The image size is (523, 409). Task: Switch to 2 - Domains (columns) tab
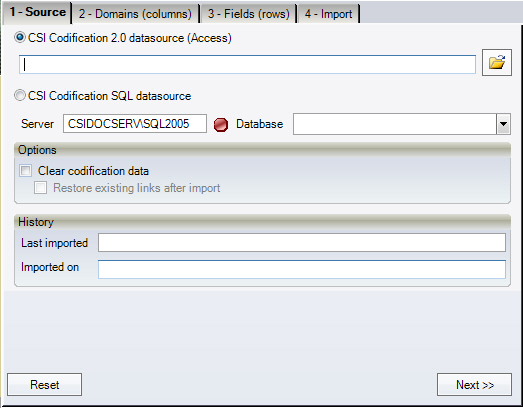click(x=135, y=14)
